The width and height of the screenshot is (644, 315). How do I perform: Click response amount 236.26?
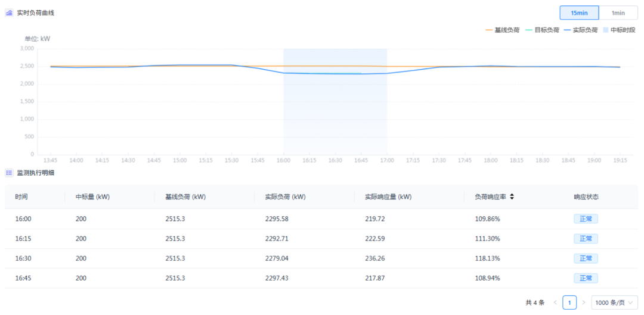pos(374,258)
